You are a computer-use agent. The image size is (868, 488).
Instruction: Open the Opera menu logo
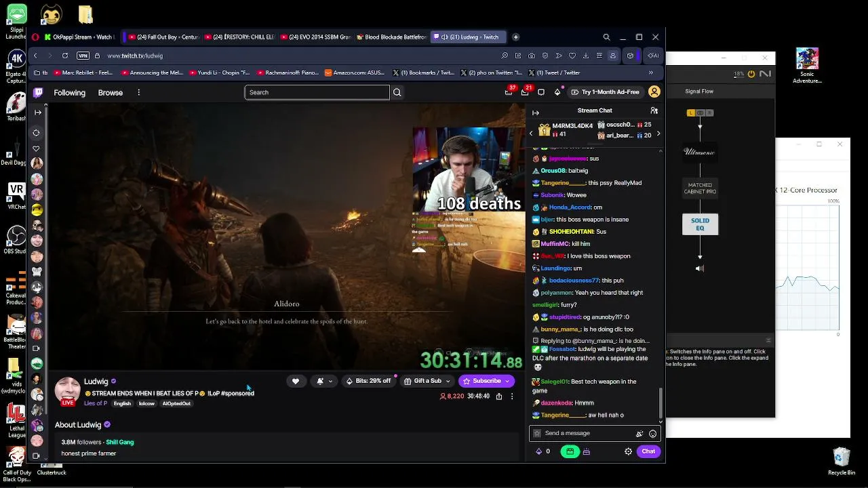35,37
